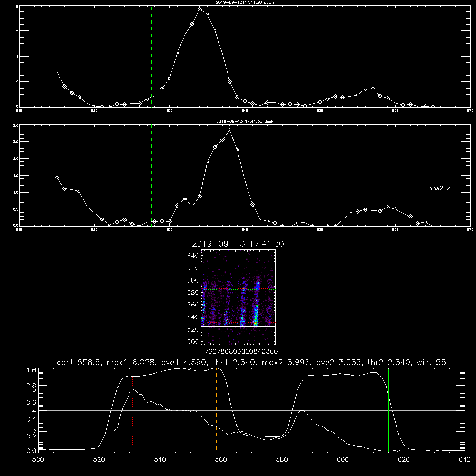The height and width of the screenshot is (476, 476).
Task: Click the "pos2 x" label in the dusk plot
Action: [439, 188]
